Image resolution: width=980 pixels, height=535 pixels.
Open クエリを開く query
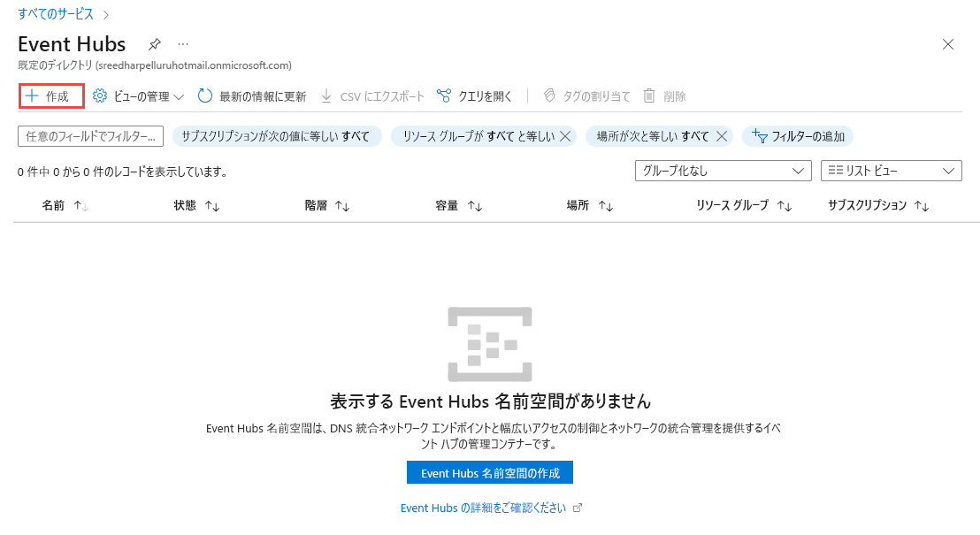(x=474, y=96)
